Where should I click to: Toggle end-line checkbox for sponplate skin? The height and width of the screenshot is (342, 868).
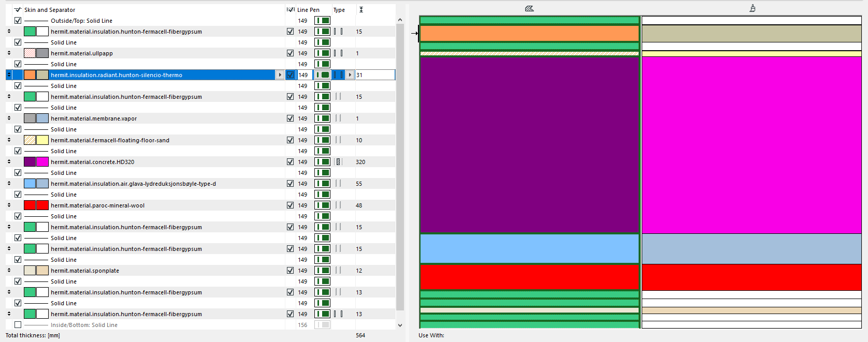pyautogui.click(x=291, y=271)
